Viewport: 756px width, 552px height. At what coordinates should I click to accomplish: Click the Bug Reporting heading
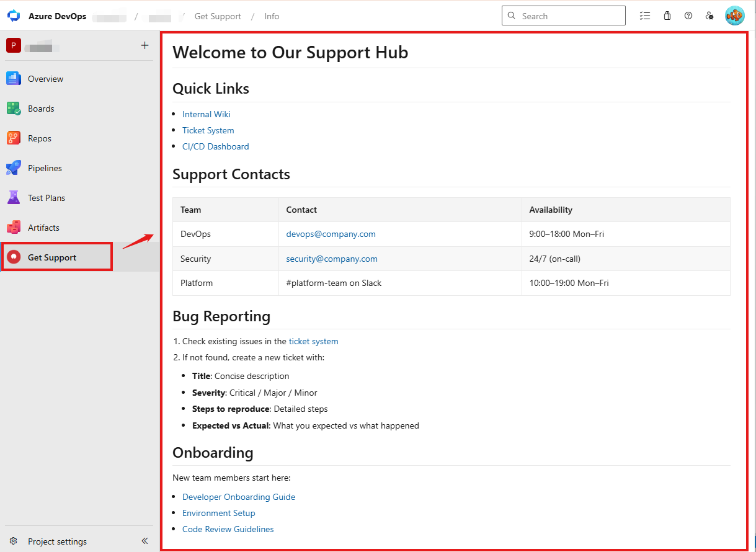[221, 316]
